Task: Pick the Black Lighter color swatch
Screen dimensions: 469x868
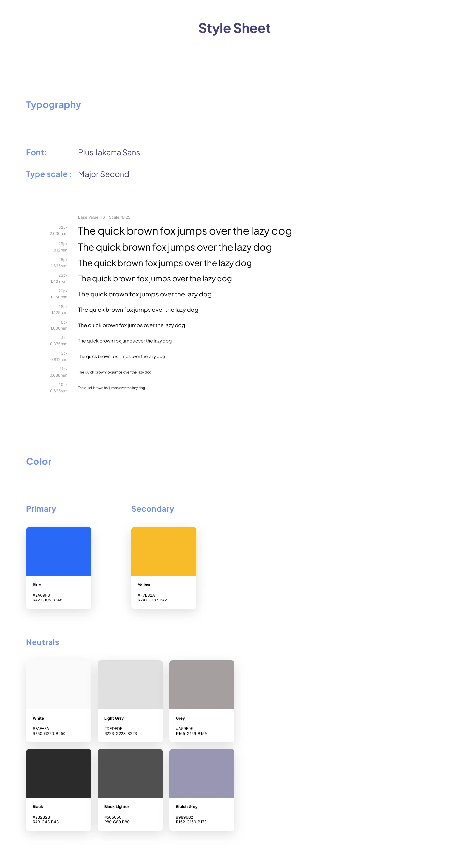Action: click(130, 773)
